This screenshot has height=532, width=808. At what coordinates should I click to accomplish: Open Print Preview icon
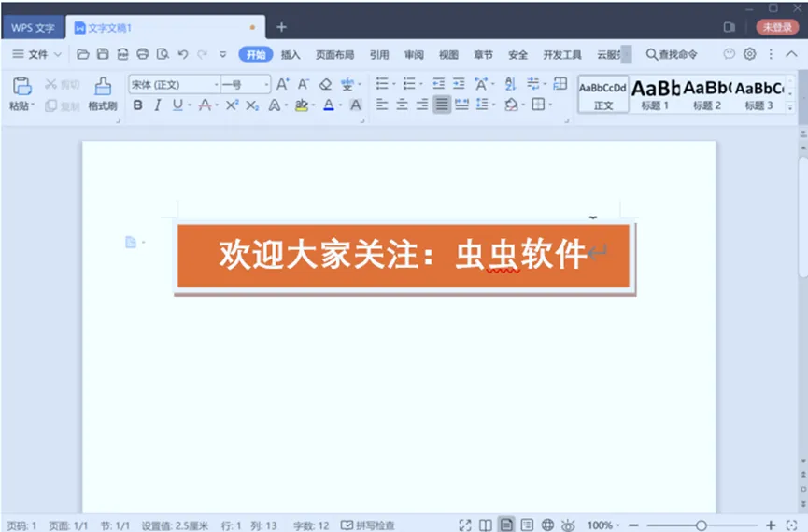163,54
